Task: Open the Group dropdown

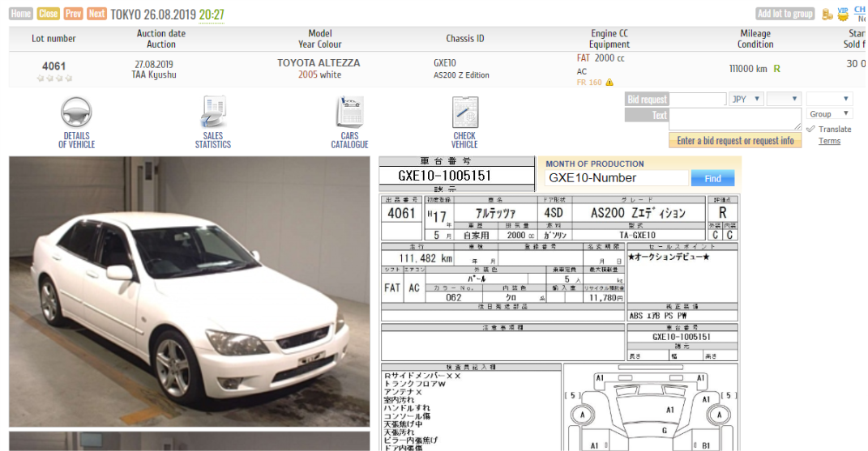Action: 829,113
